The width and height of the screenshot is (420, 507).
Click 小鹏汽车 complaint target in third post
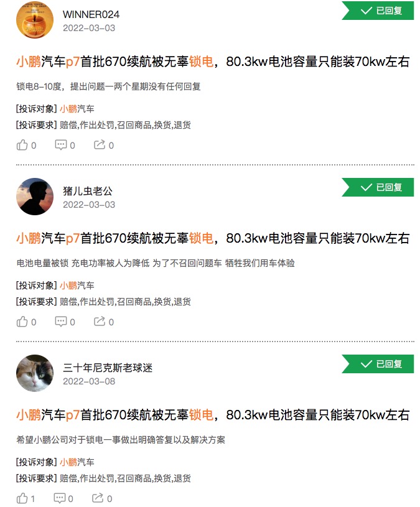[77, 462]
